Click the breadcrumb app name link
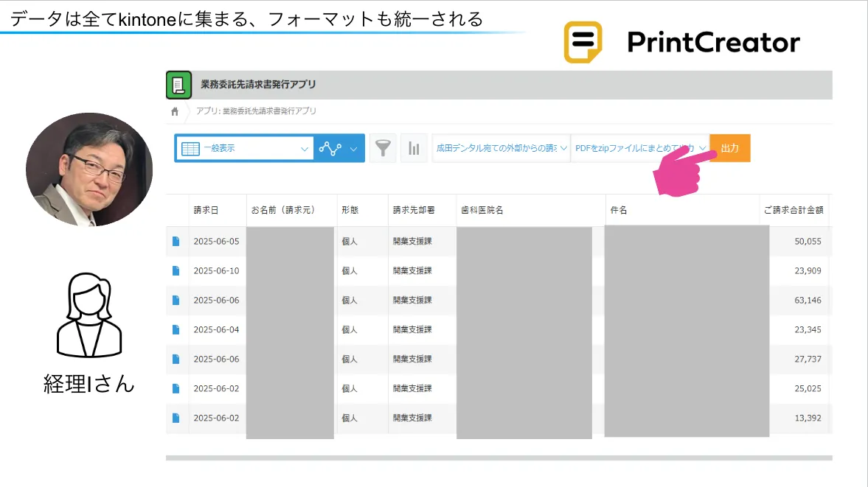 [x=256, y=111]
